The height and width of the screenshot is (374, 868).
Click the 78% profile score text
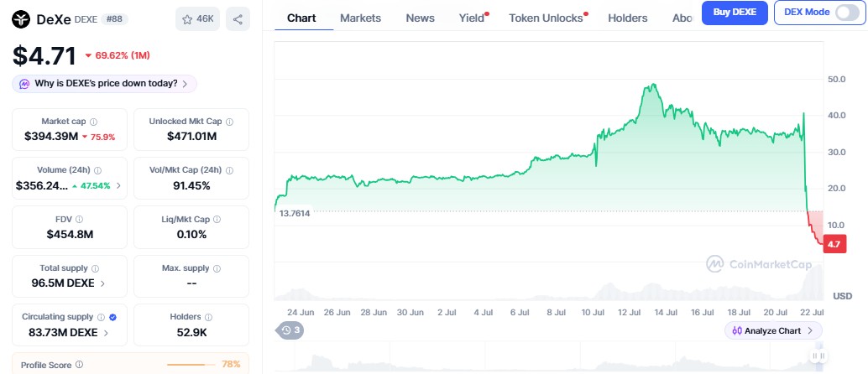231,364
